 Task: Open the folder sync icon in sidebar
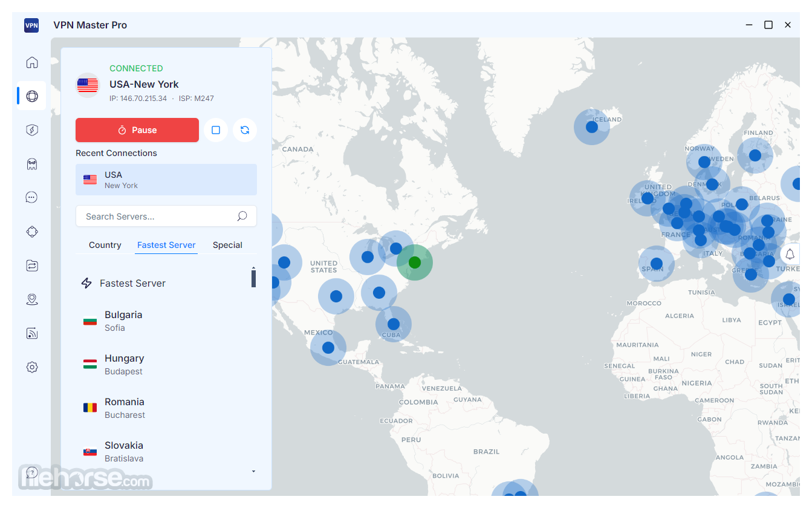click(32, 265)
